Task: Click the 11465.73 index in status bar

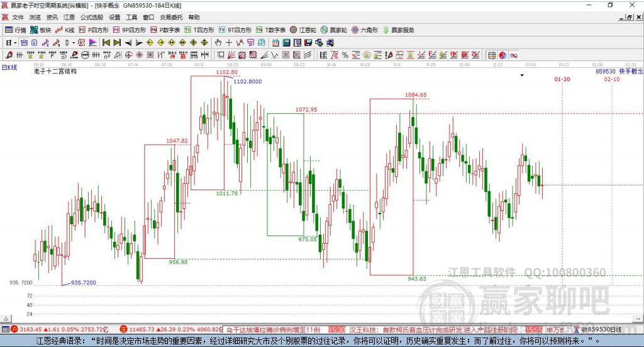Action: (142, 329)
